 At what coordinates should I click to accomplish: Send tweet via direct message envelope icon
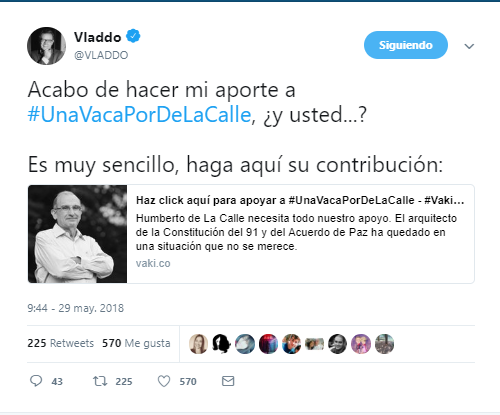pos(228,381)
